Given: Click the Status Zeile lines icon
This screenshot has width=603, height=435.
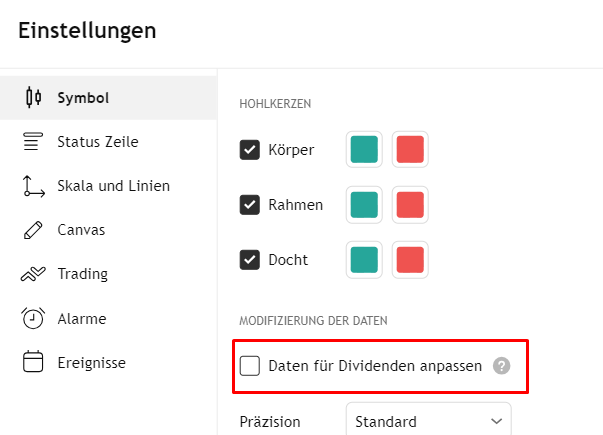Looking at the screenshot, I should coord(34,142).
